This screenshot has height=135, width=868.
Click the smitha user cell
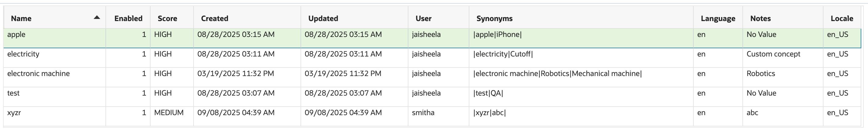click(x=423, y=113)
